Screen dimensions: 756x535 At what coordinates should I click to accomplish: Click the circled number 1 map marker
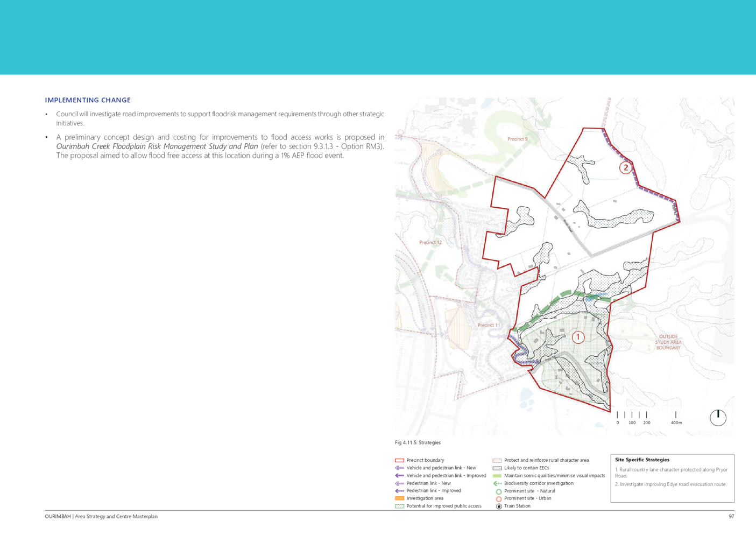coord(578,337)
